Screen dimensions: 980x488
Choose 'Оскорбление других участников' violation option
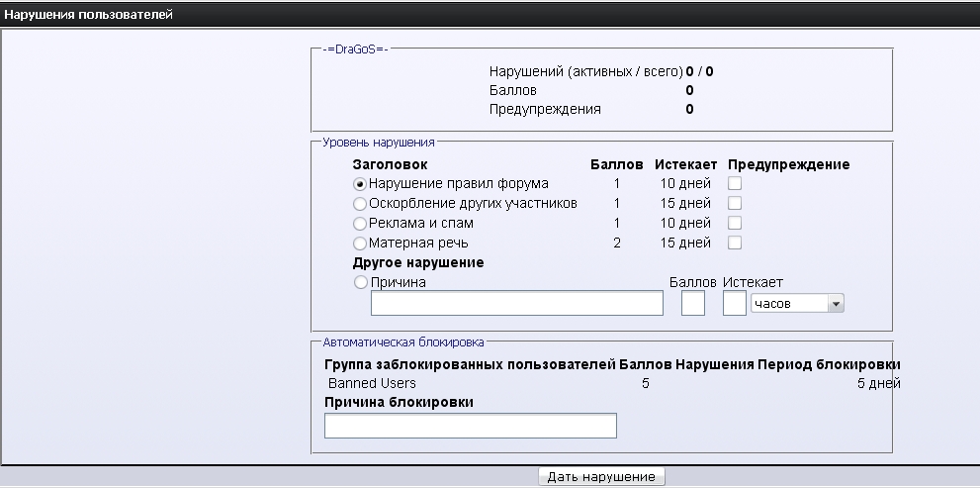pos(360,204)
